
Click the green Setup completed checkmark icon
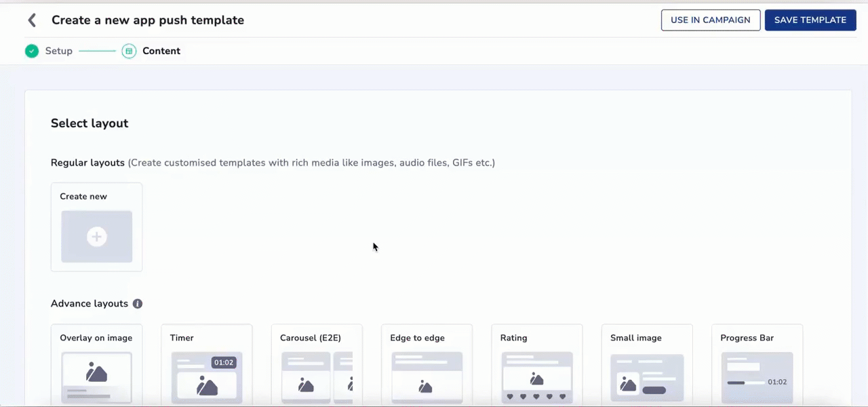point(31,51)
